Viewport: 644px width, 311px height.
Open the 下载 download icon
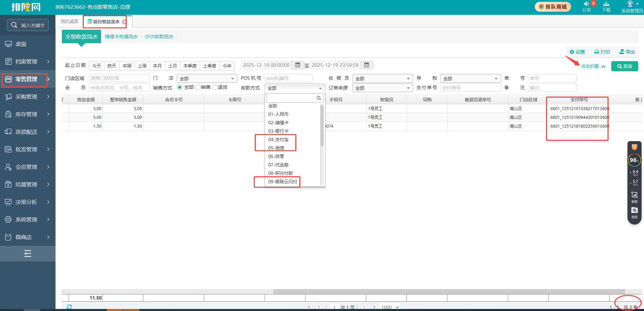pos(606,4)
